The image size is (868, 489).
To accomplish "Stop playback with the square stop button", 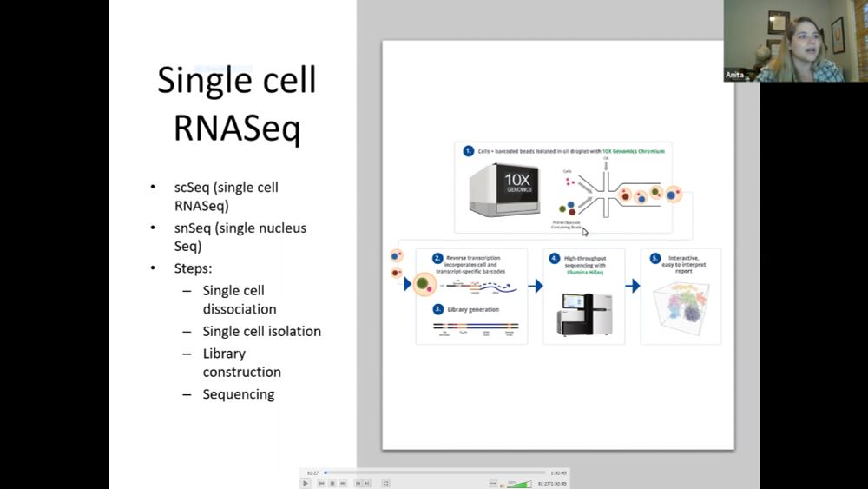I will pyautogui.click(x=332, y=483).
